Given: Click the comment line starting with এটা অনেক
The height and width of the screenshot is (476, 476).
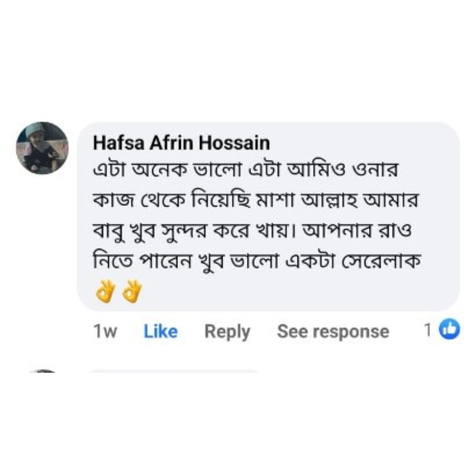Looking at the screenshot, I should (241, 171).
